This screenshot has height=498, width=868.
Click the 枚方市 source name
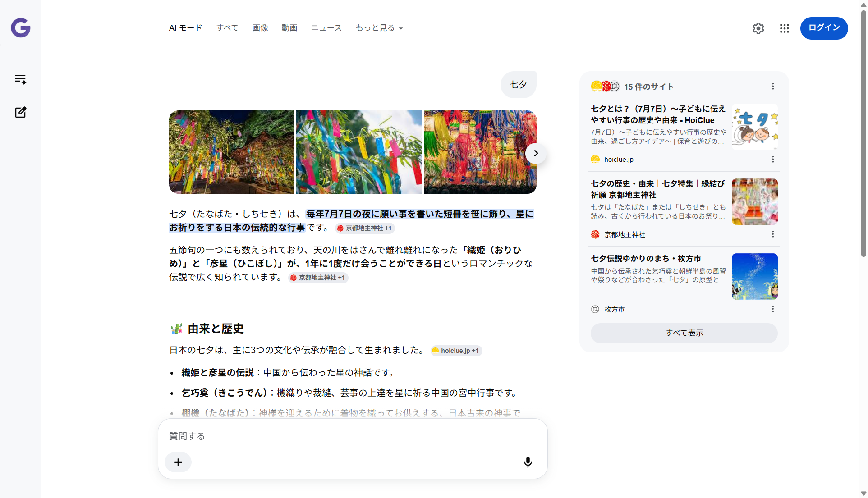[614, 310]
